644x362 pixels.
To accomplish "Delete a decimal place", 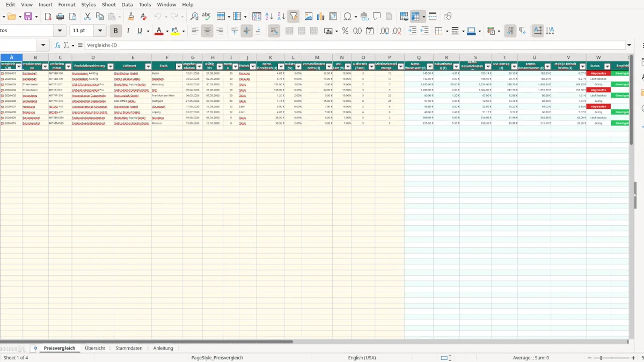I will pos(397,31).
